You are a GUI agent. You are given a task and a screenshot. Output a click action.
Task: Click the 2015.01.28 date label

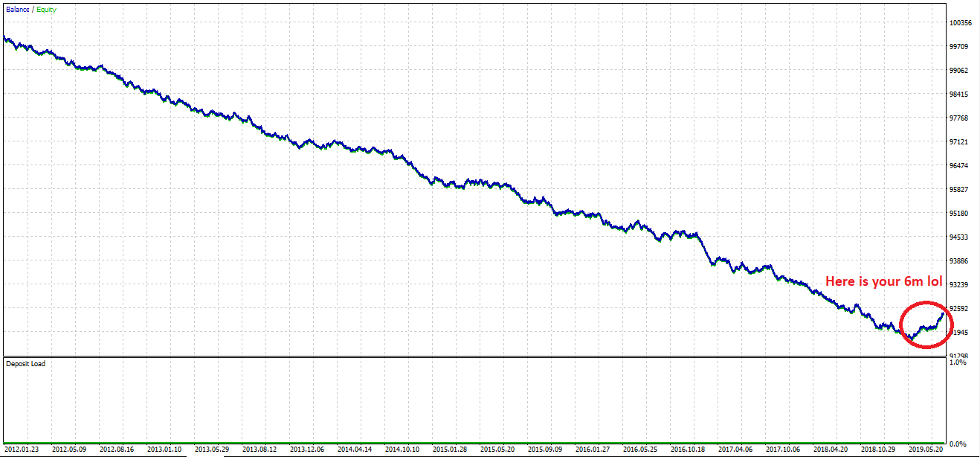tap(451, 450)
